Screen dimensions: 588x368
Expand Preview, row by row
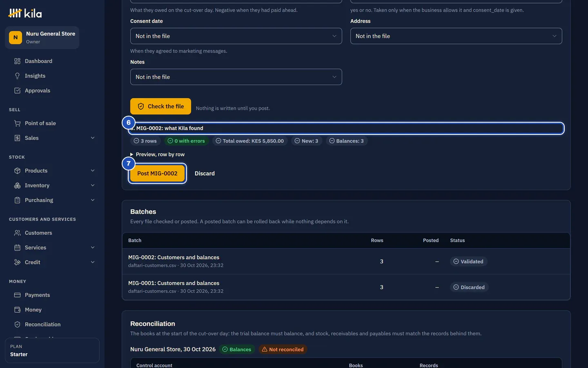coord(157,154)
